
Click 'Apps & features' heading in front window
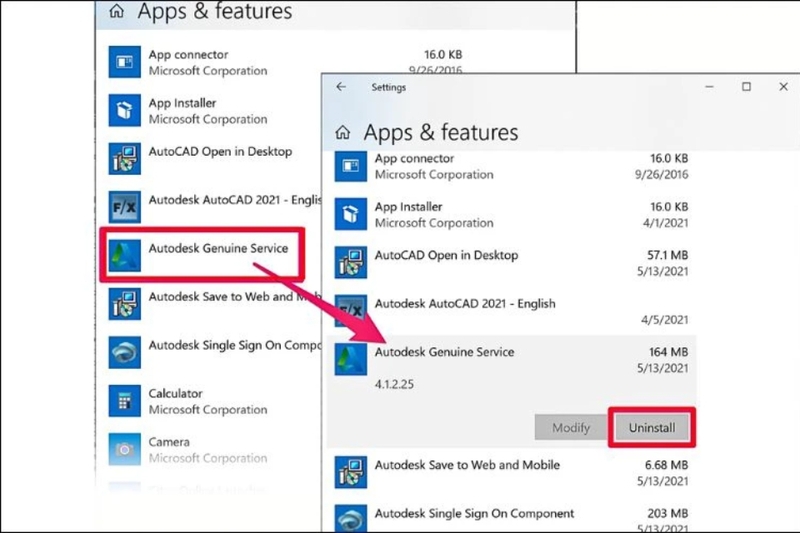(x=441, y=133)
